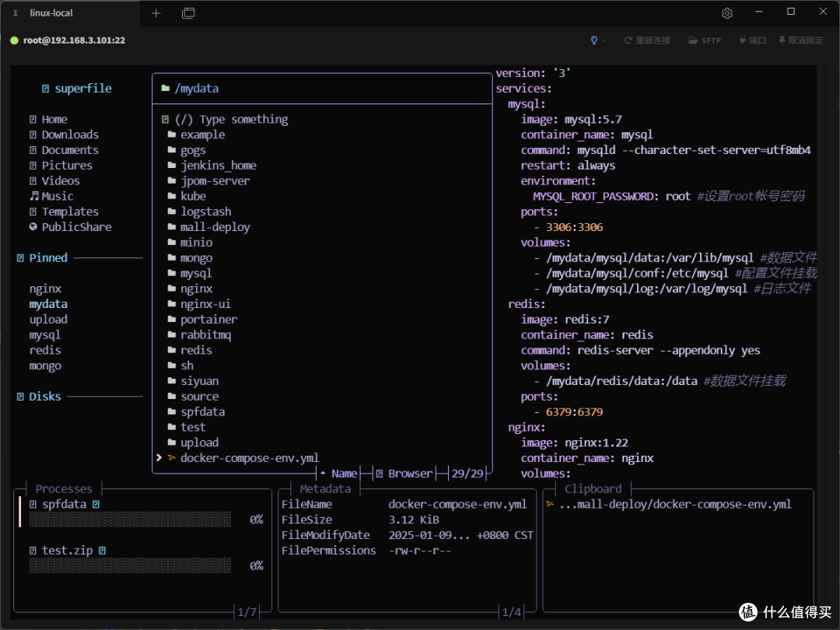Click clipboard entry mall-deploy/docker-compose-env.yml

tap(675, 504)
